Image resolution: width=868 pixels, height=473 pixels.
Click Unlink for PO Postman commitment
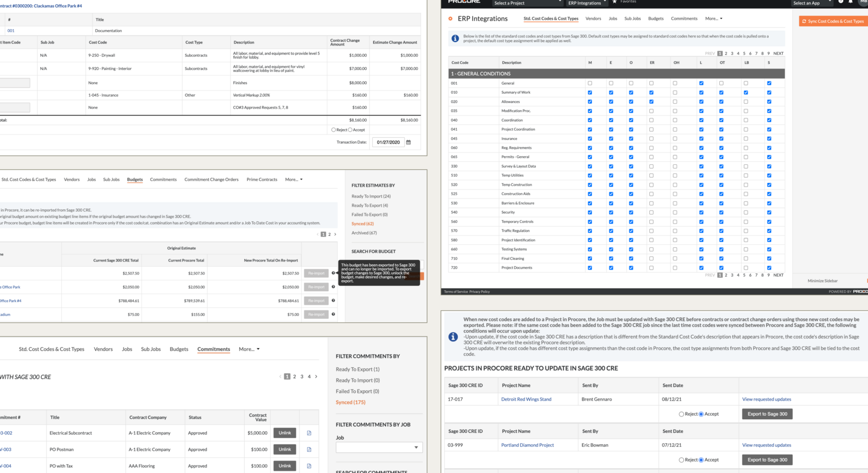(x=285, y=449)
